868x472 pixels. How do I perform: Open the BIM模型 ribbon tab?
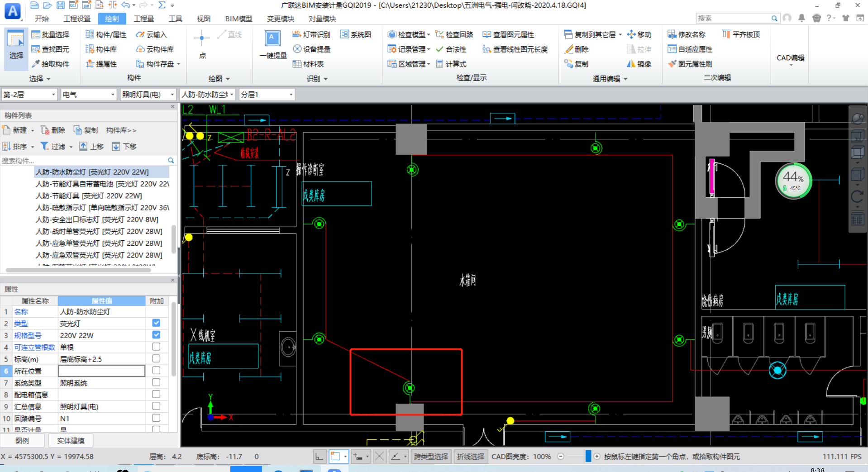coord(238,19)
